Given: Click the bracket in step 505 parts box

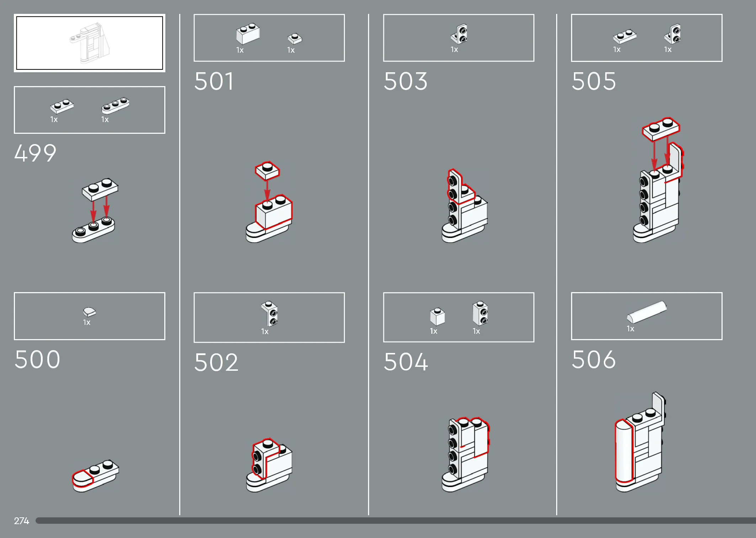Looking at the screenshot, I should pyautogui.click(x=672, y=34).
